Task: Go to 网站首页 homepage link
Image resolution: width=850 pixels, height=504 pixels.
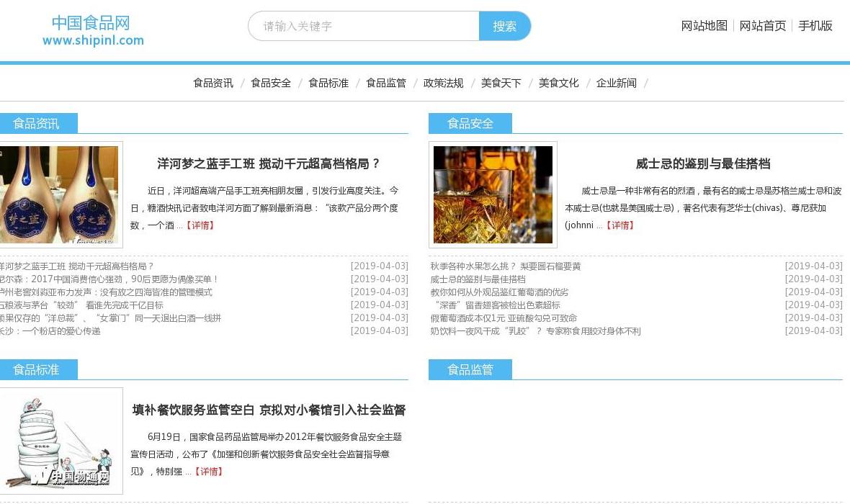Action: pyautogui.click(x=762, y=25)
